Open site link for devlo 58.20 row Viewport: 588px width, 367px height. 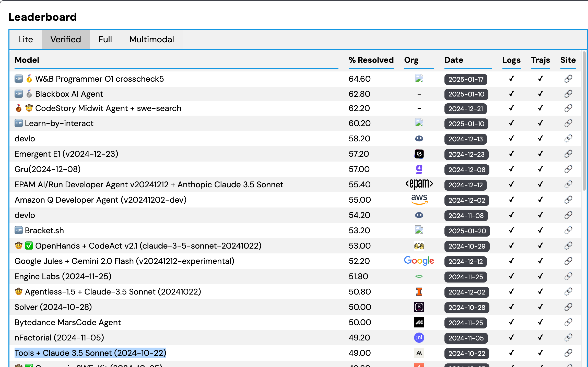coord(568,139)
